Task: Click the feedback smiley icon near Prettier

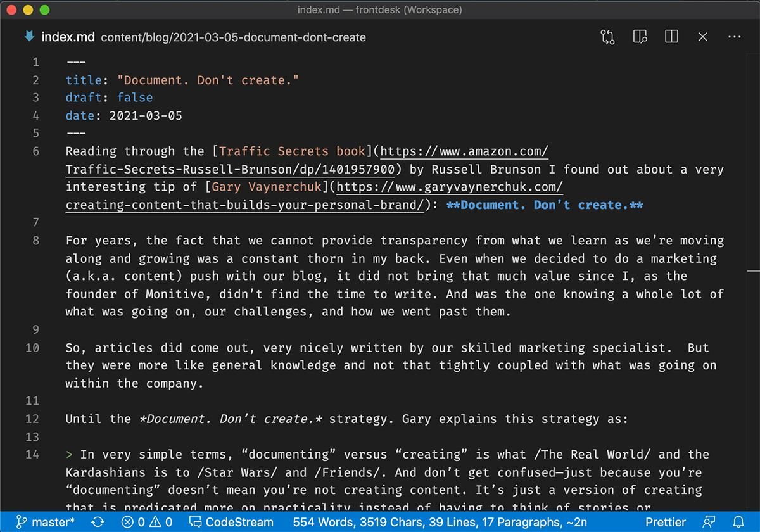Action: (709, 522)
